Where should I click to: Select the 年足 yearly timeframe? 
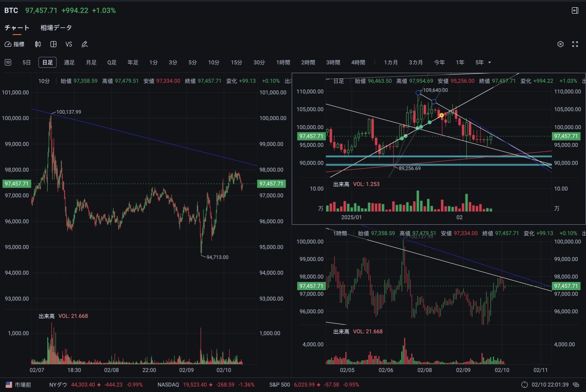[x=133, y=62]
